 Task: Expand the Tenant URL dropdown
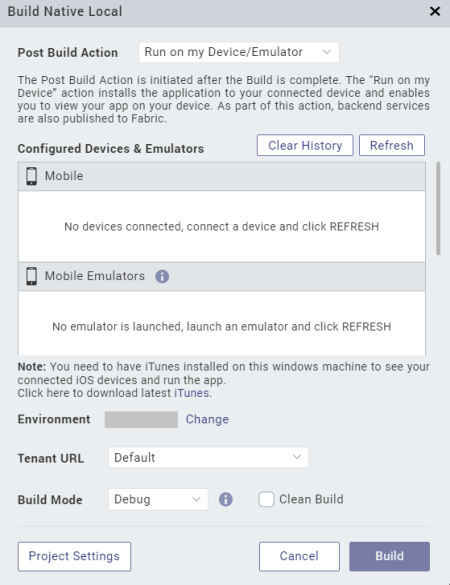[208, 457]
